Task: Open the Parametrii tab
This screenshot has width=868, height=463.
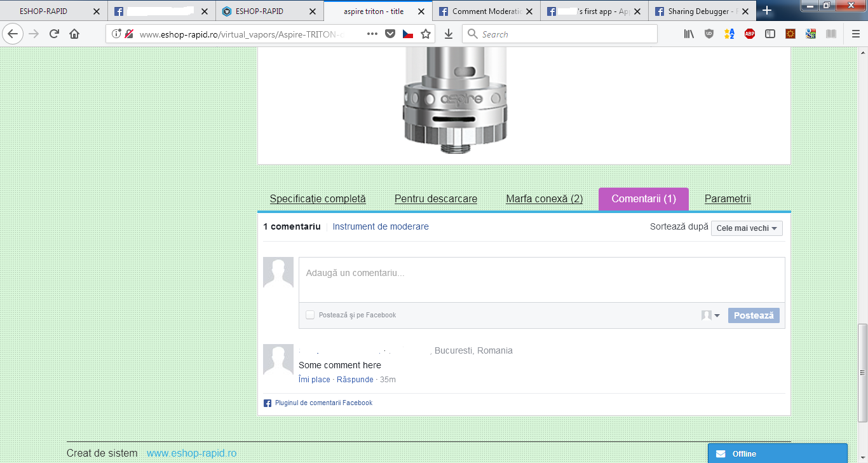Action: click(x=728, y=198)
